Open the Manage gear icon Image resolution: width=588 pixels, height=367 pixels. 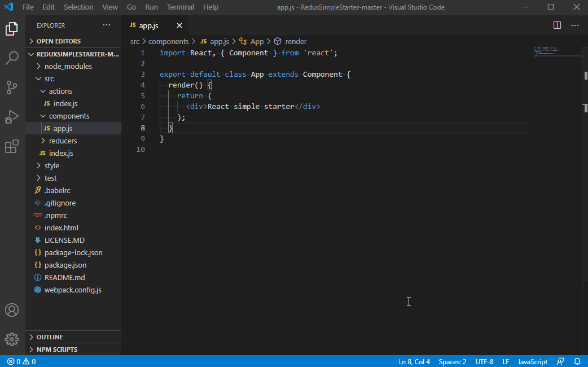coord(12,339)
